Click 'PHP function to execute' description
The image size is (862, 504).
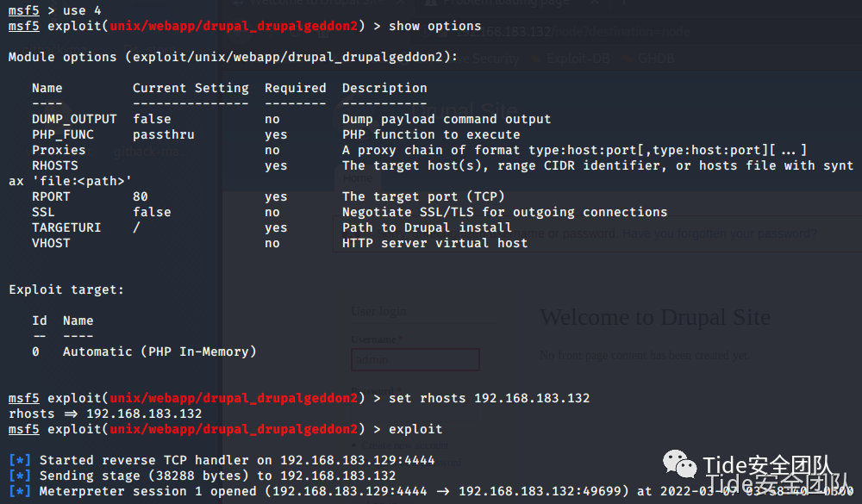click(x=431, y=134)
